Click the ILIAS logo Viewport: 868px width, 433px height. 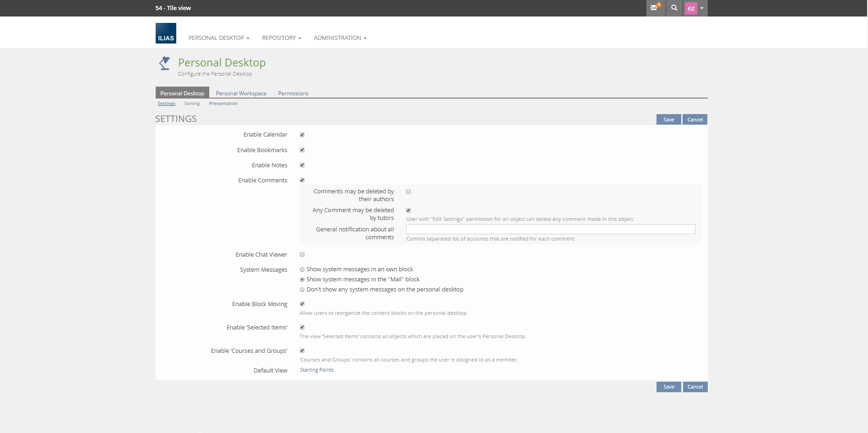166,33
